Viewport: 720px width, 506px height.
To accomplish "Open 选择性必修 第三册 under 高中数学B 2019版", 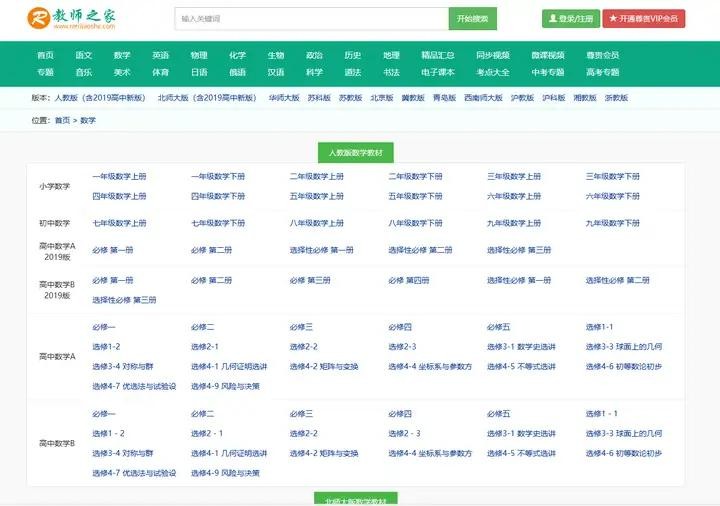I will pos(124,300).
